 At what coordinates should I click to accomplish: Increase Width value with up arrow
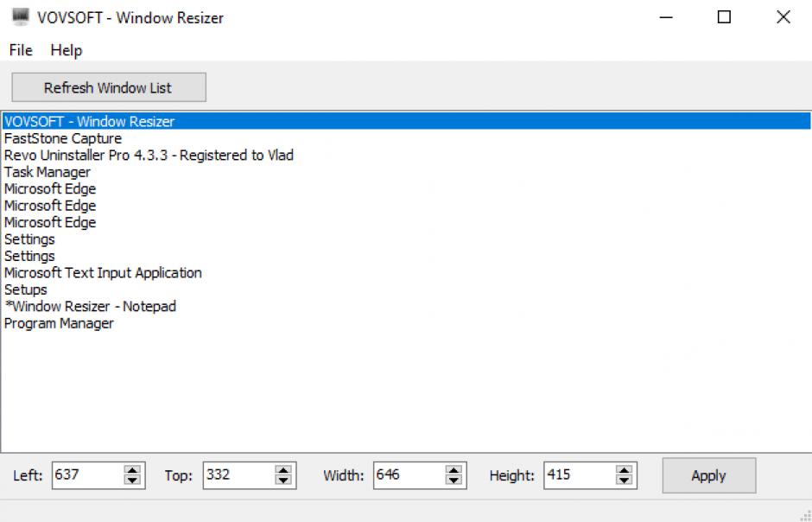454,470
